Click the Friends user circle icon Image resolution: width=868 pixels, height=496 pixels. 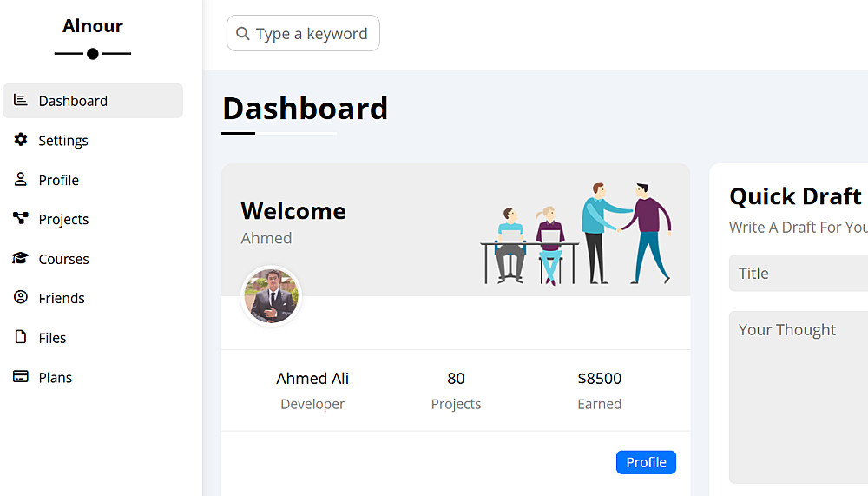coord(21,298)
